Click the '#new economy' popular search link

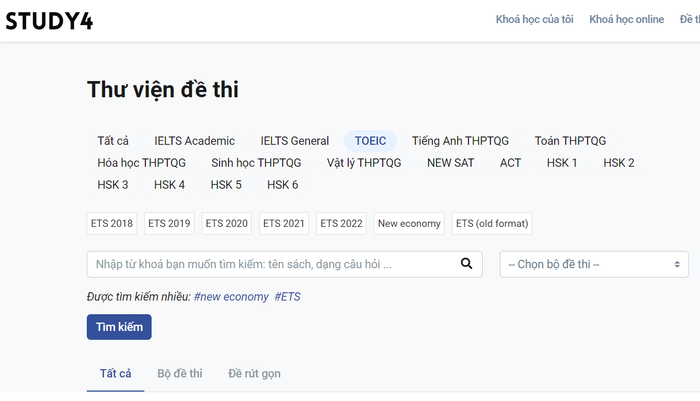point(231,297)
